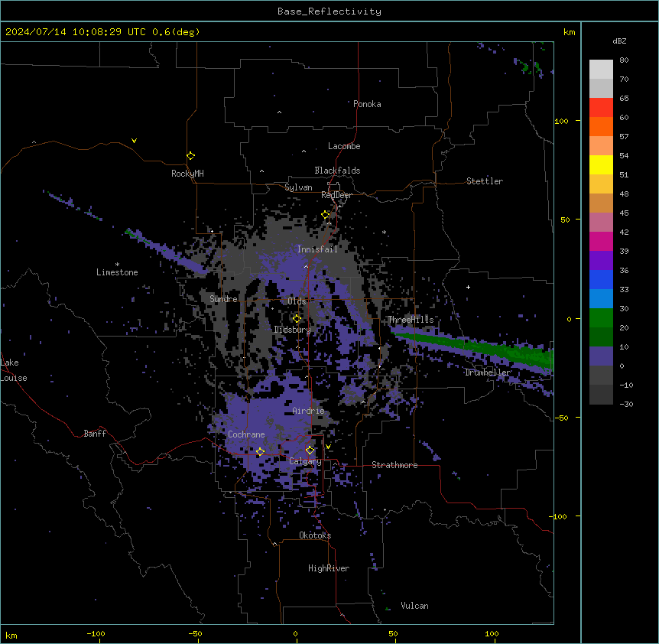Image resolution: width=659 pixels, height=644 pixels.
Task: Click the Vulcan city label
Action: pos(415,606)
